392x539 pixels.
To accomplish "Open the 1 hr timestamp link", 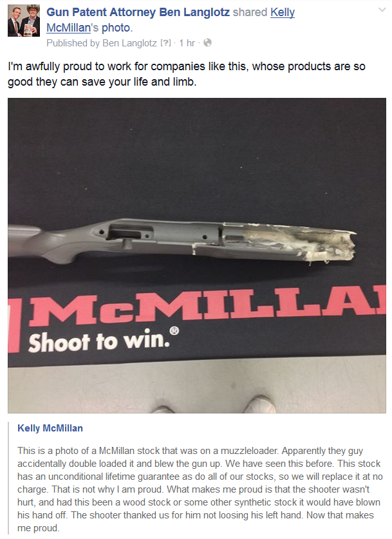I will (187, 43).
